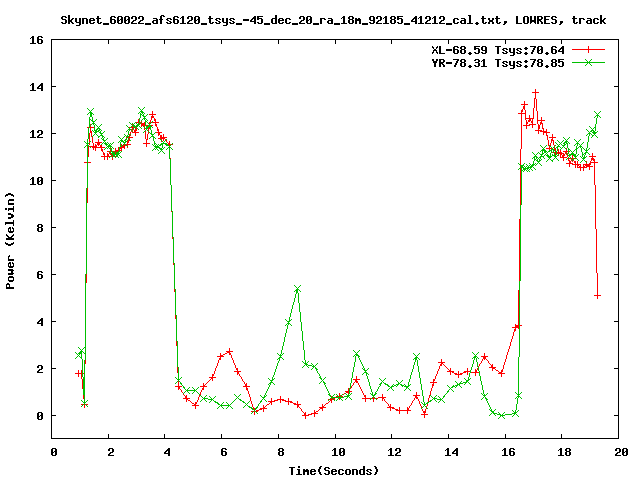Click the x-axis tick label "2"
The width and height of the screenshot is (640, 480).
[111, 452]
